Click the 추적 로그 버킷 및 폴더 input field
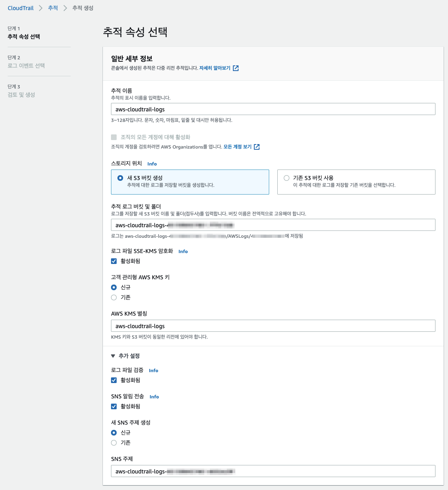 coord(273,225)
